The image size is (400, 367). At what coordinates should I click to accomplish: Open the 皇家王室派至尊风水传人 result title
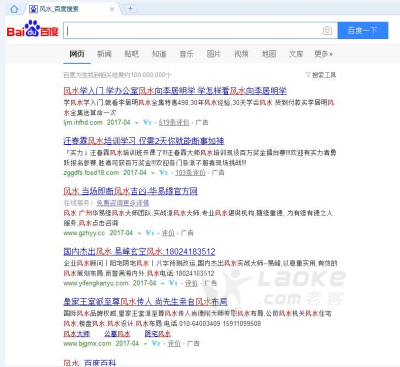(x=145, y=302)
